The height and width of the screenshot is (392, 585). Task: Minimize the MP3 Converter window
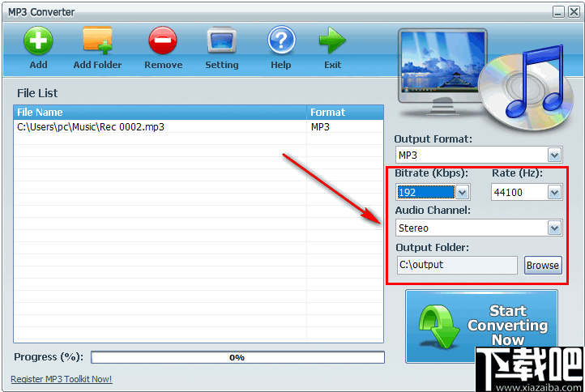[558, 12]
